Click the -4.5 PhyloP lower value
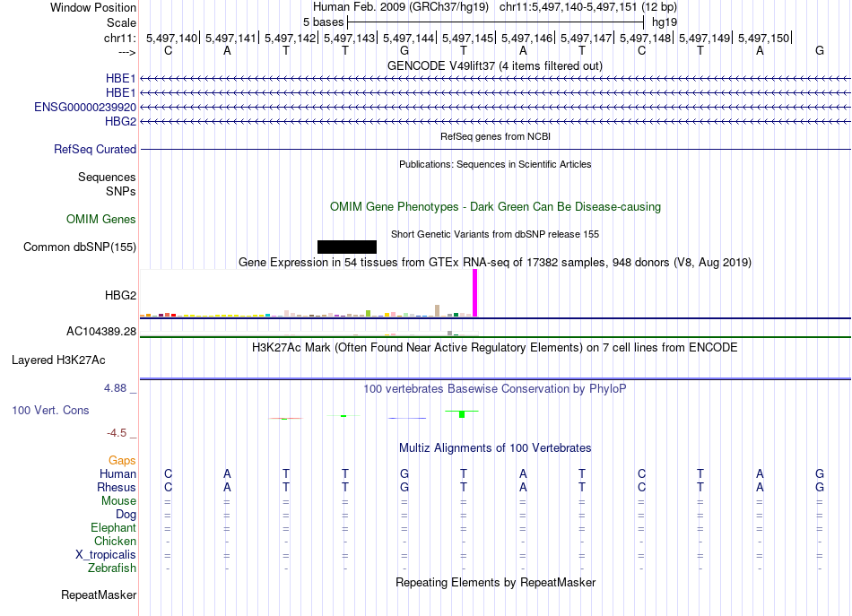This screenshot has width=852, height=616. (117, 433)
